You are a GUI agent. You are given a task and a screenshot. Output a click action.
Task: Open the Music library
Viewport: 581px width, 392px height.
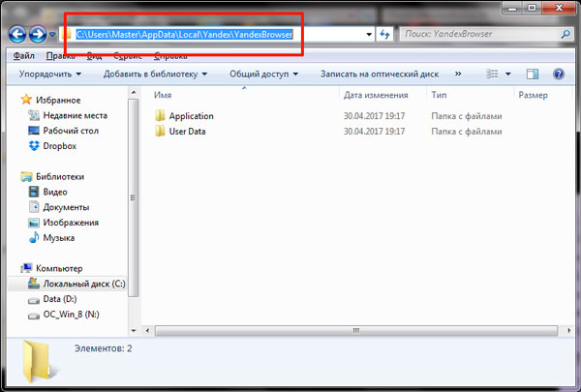point(58,237)
